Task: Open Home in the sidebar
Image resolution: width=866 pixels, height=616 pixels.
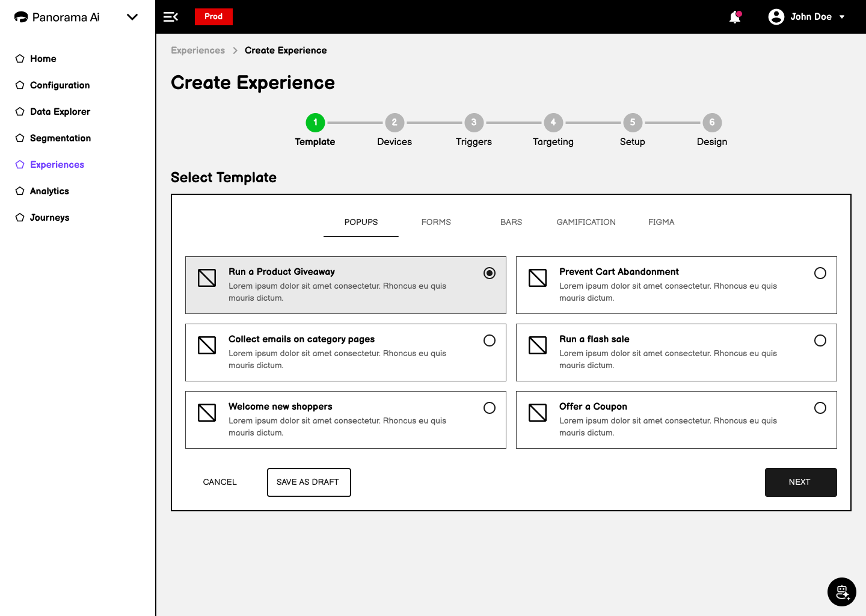Action: pyautogui.click(x=43, y=58)
